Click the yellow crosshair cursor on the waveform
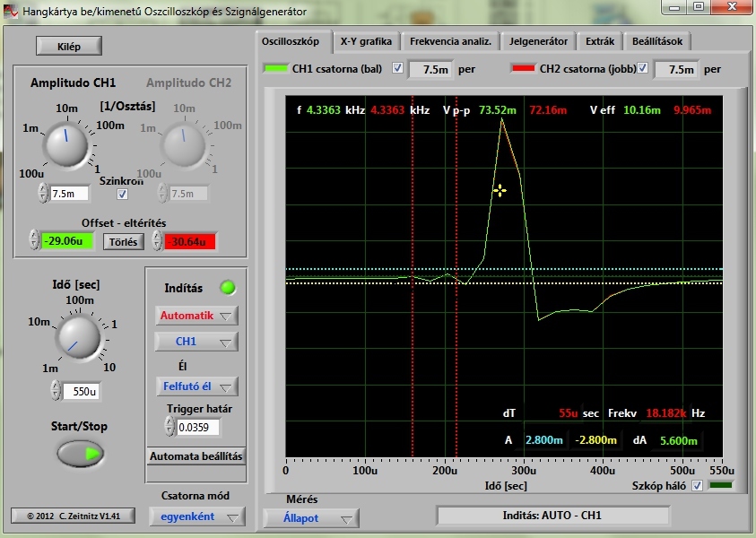 point(500,191)
